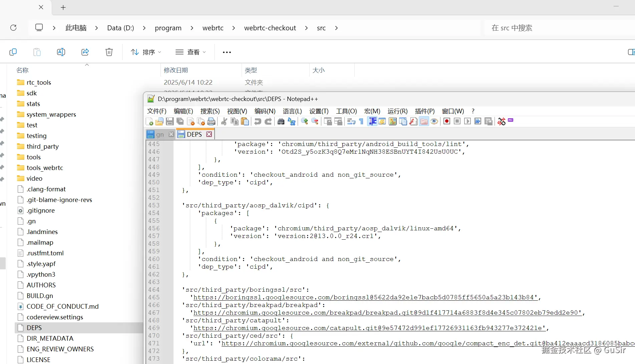This screenshot has height=364, width=635.
Task: Click the Notepad++ Copy toolbar icon
Action: (x=235, y=122)
